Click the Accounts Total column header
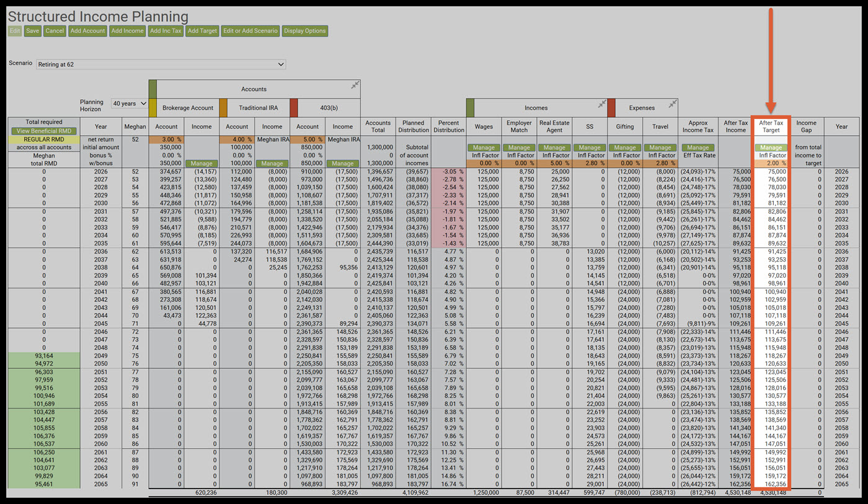 tap(378, 126)
